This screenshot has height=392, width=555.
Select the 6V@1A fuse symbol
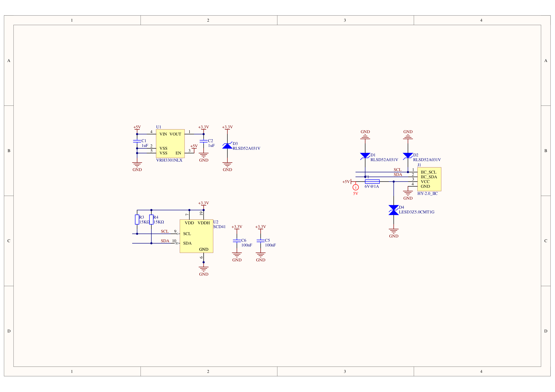pos(372,181)
